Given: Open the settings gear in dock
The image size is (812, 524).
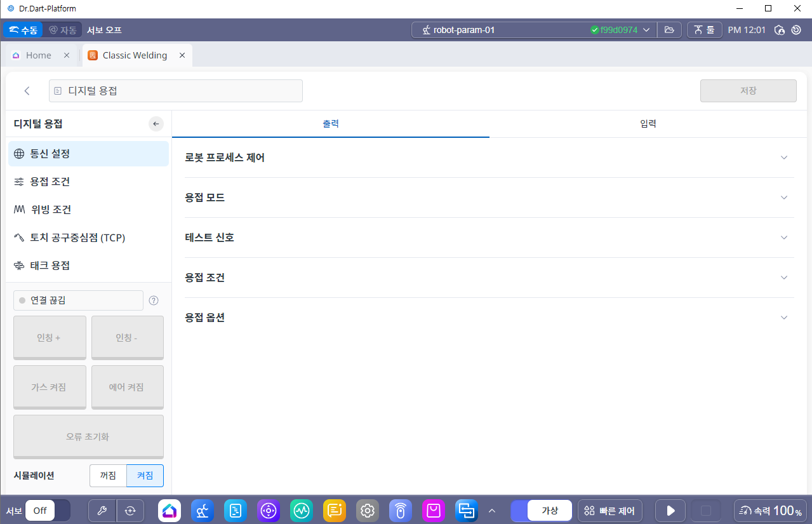Looking at the screenshot, I should 368,510.
